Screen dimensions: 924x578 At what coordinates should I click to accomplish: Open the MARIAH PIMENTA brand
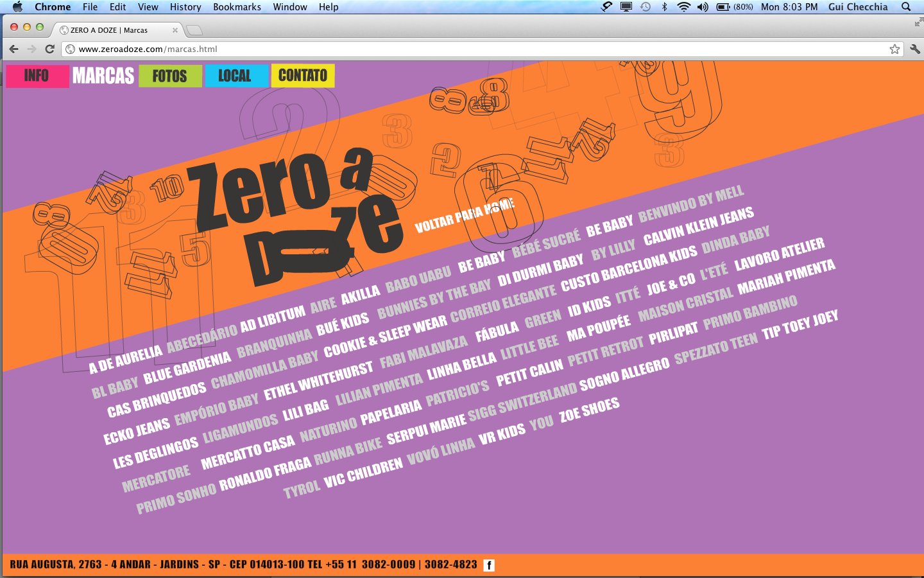click(x=786, y=277)
